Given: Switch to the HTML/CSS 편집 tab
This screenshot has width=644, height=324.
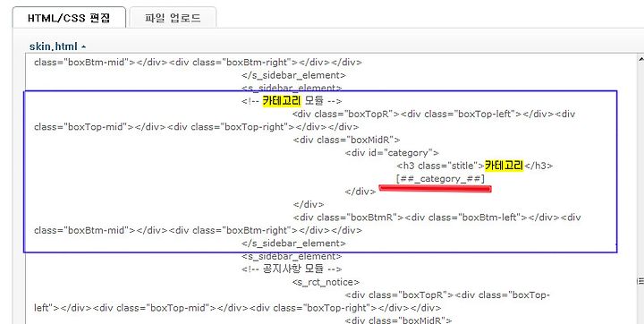Looking at the screenshot, I should point(69,18).
